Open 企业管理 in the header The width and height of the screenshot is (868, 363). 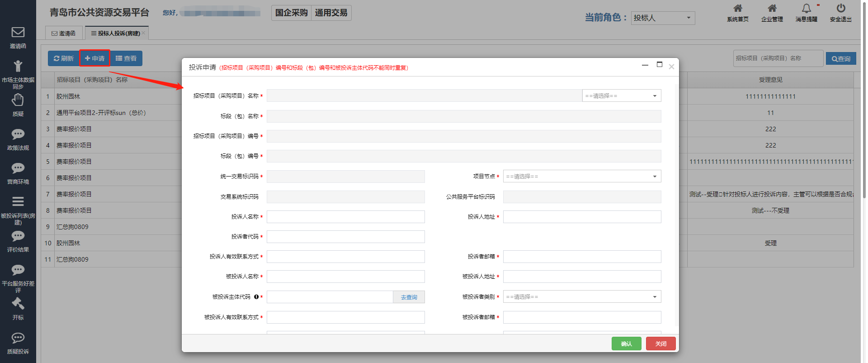[772, 13]
